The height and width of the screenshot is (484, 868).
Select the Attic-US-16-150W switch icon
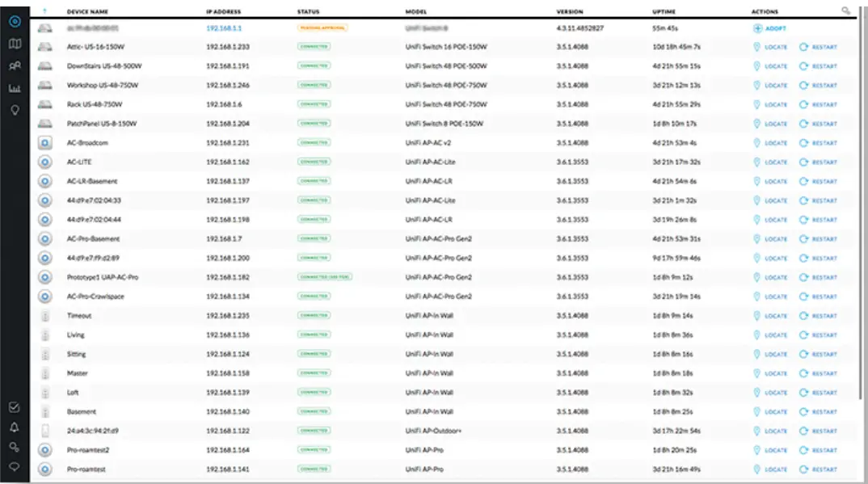pos(44,47)
